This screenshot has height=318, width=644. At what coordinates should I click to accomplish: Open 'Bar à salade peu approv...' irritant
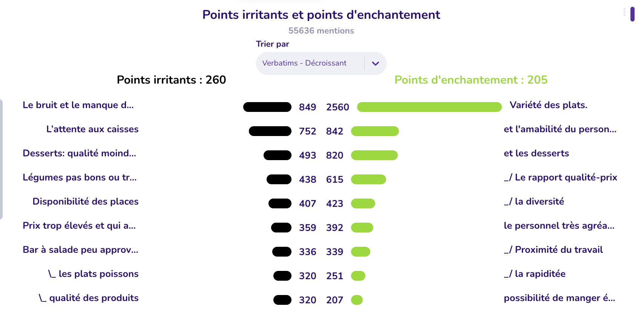click(81, 250)
